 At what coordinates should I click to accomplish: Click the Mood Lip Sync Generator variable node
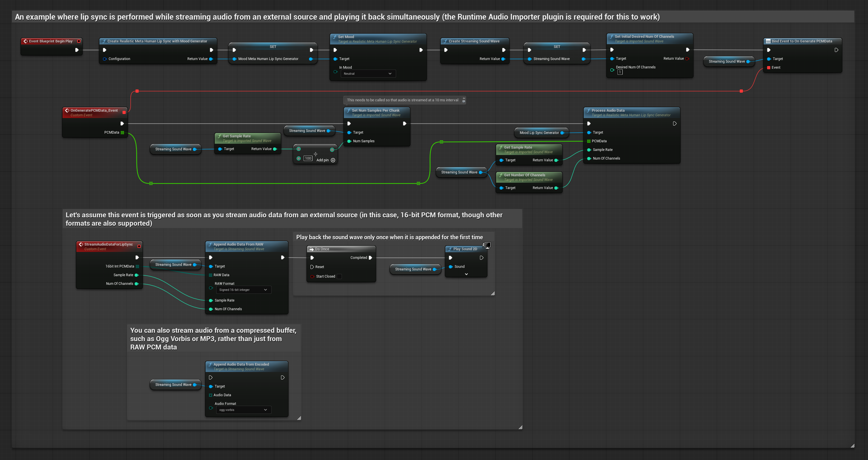[x=539, y=133]
